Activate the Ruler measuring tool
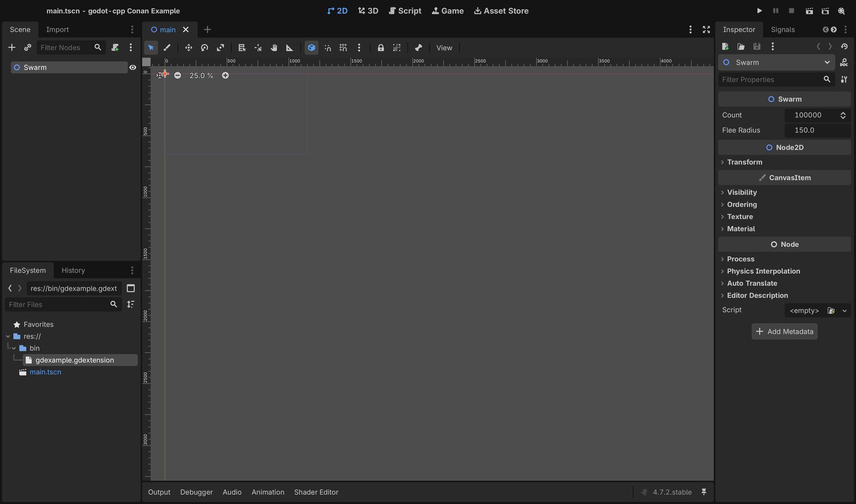Image resolution: width=856 pixels, height=504 pixels. point(289,48)
